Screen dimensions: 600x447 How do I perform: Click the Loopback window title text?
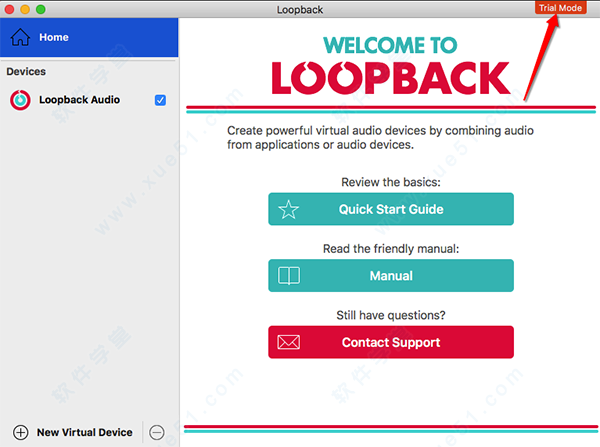pos(300,10)
